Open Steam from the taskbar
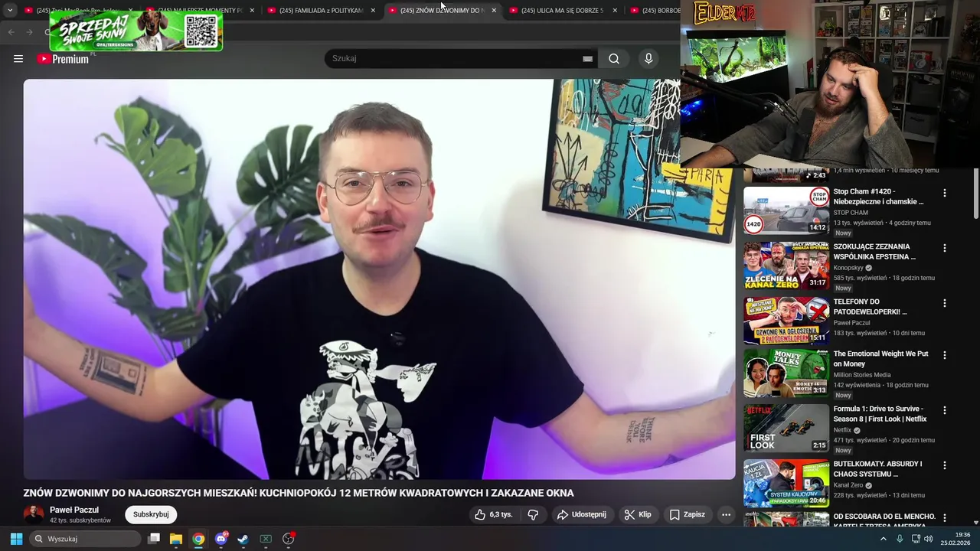Screen dimensions: 980x551 coord(243,539)
